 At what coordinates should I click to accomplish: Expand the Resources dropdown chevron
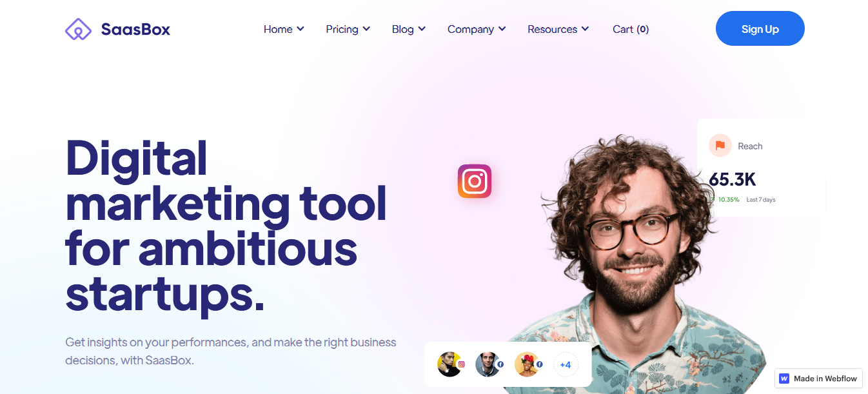[585, 29]
